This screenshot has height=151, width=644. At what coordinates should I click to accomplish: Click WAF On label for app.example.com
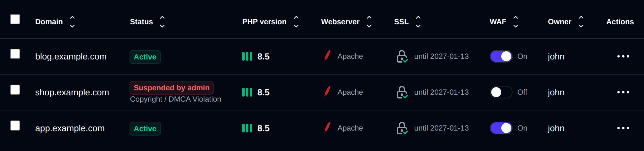pyautogui.click(x=522, y=128)
